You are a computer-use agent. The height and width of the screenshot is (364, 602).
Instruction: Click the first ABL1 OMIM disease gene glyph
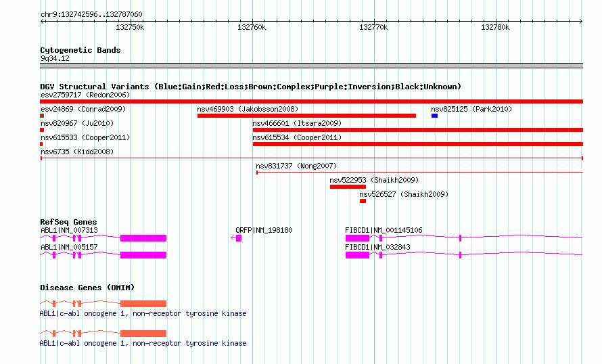coord(103,304)
